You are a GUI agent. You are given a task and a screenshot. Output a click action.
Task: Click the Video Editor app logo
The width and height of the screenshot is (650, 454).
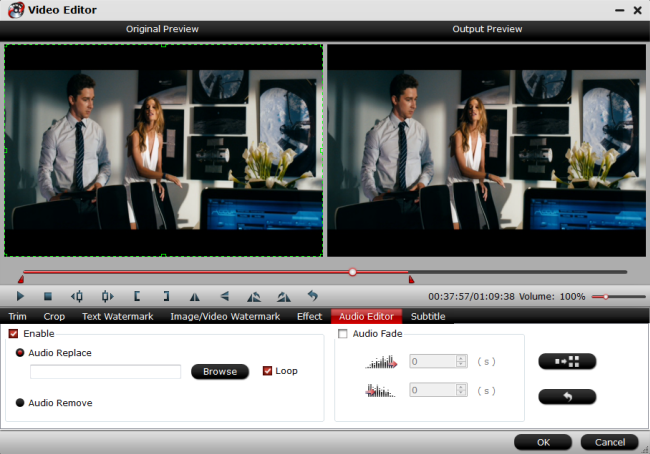pos(16,10)
